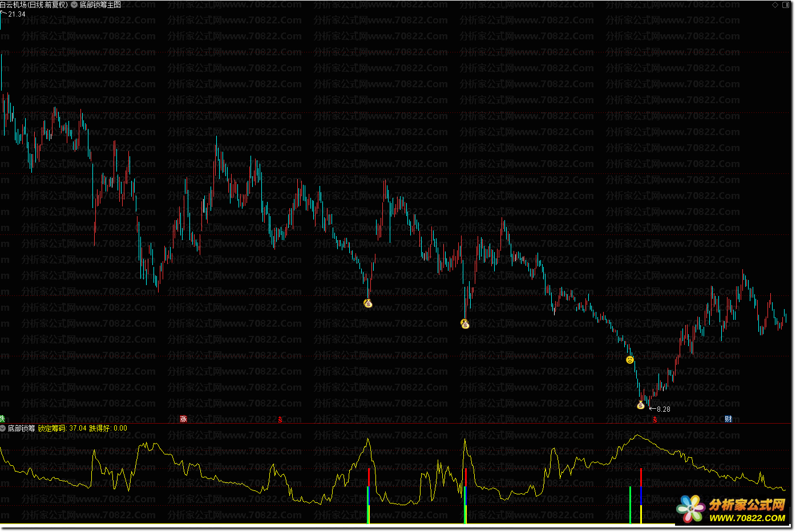The image size is (796, 532).
Task: Select the leftmost money bag signal icon
Action: 368,303
